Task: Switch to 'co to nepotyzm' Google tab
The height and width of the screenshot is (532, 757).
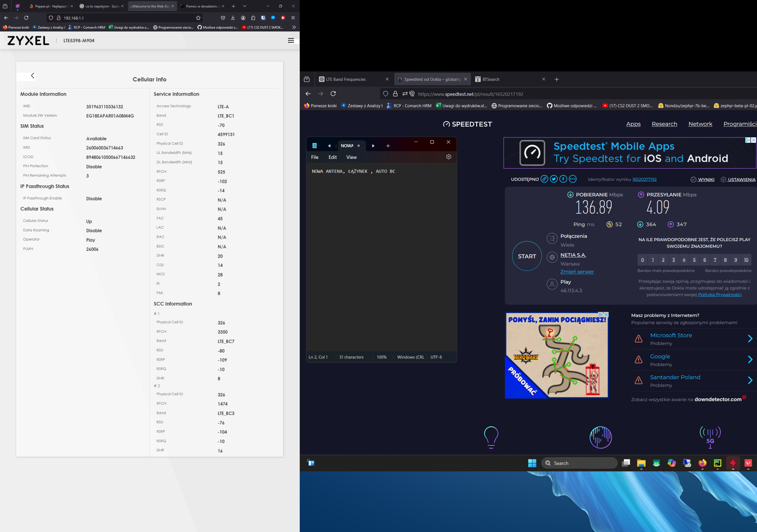Action: pos(101,6)
